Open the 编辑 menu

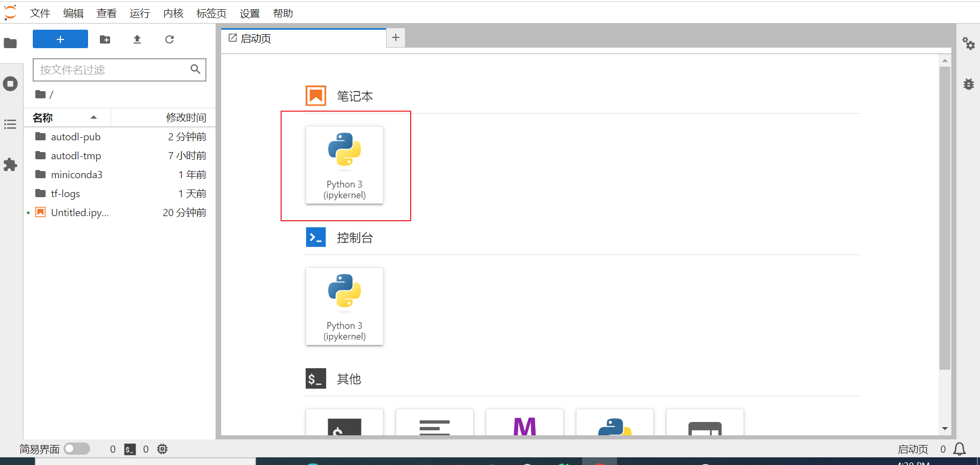73,13
